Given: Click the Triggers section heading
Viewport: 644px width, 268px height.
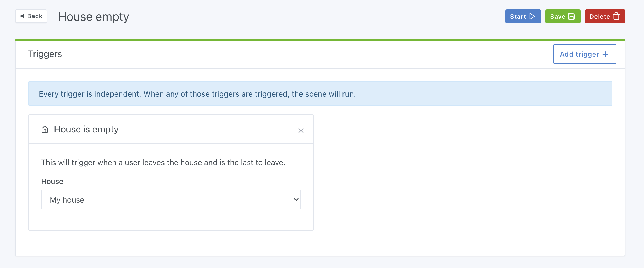Looking at the screenshot, I should pyautogui.click(x=45, y=54).
